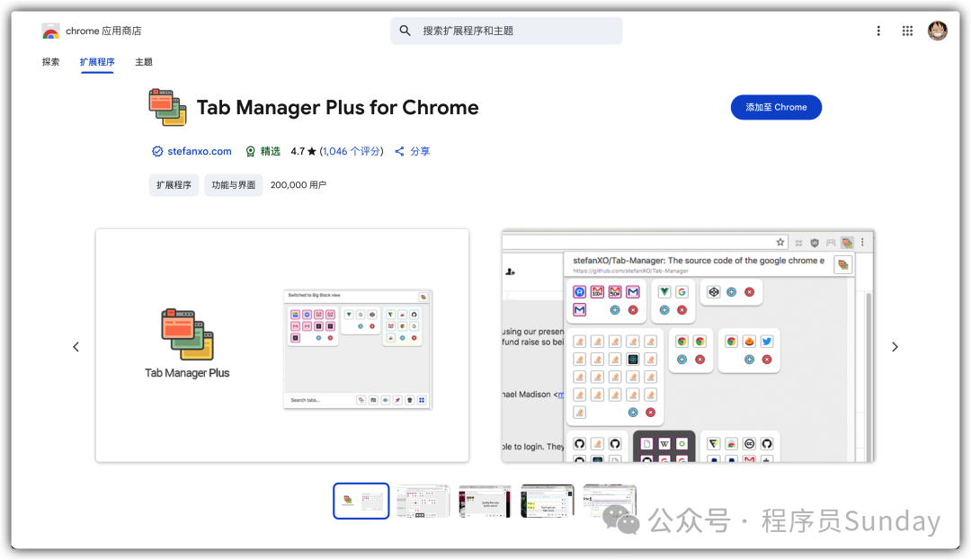This screenshot has height=560, width=971.
Task: Click the Tab Manager Plus extension logo
Action: point(167,108)
